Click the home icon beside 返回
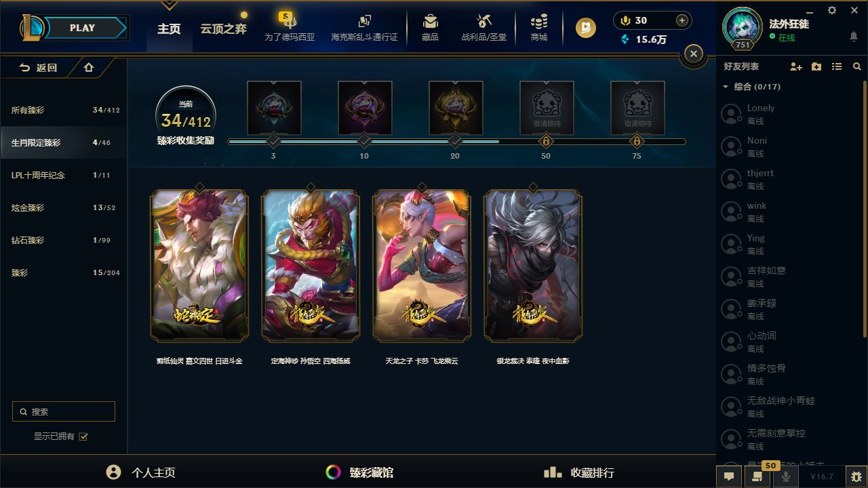 coord(88,67)
